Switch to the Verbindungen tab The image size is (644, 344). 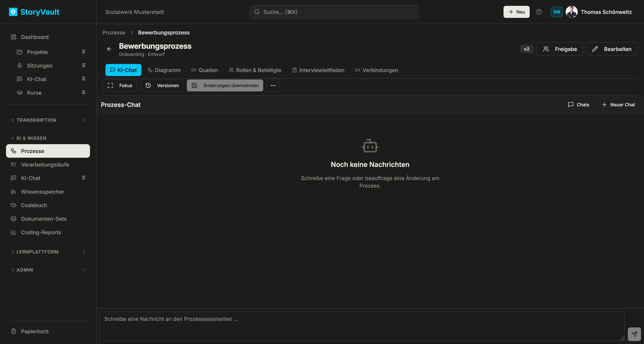pyautogui.click(x=376, y=70)
